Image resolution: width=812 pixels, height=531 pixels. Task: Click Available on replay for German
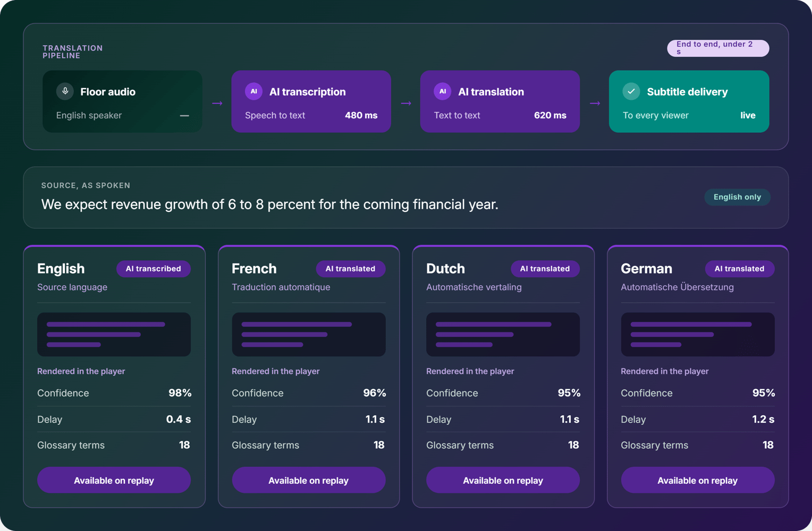click(x=697, y=480)
